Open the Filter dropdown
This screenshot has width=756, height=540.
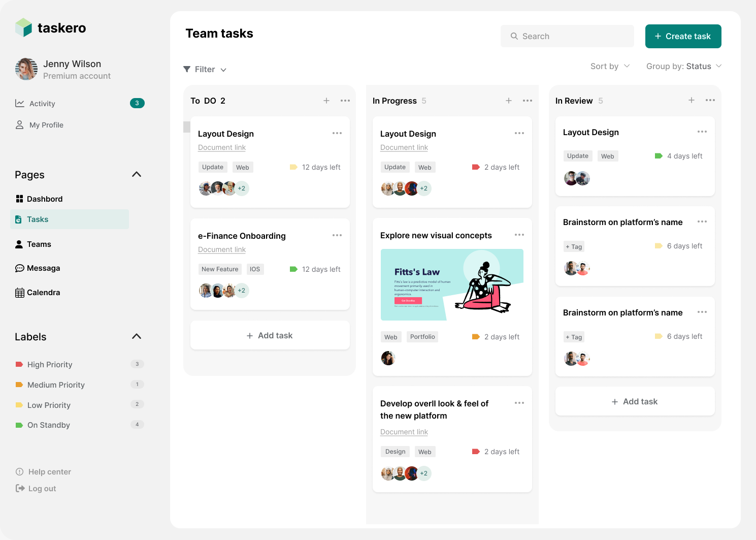coord(205,70)
